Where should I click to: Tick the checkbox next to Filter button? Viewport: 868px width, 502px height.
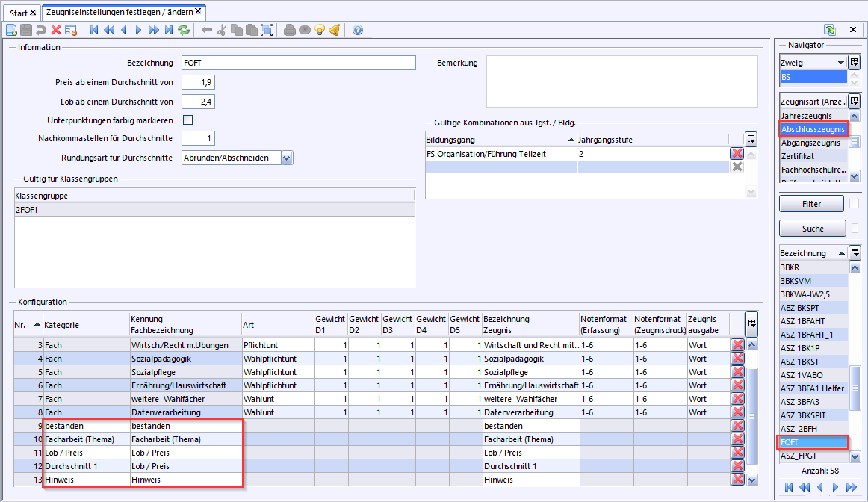[854, 204]
